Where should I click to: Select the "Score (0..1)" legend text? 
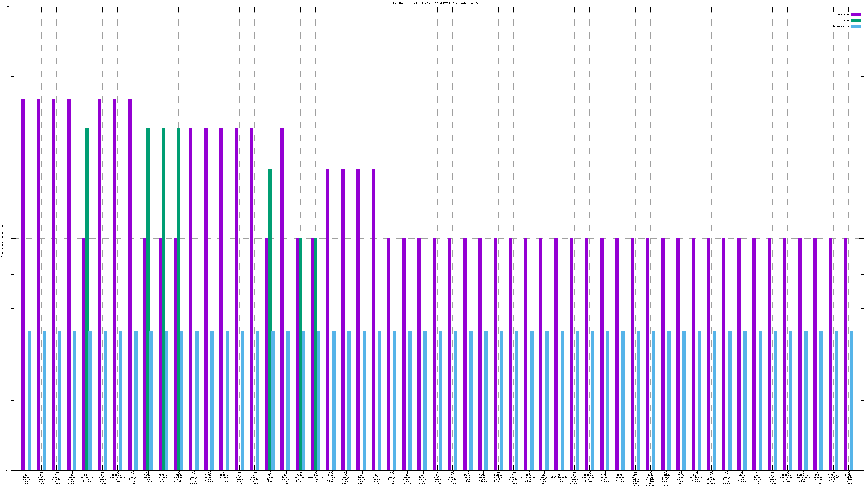(x=841, y=26)
